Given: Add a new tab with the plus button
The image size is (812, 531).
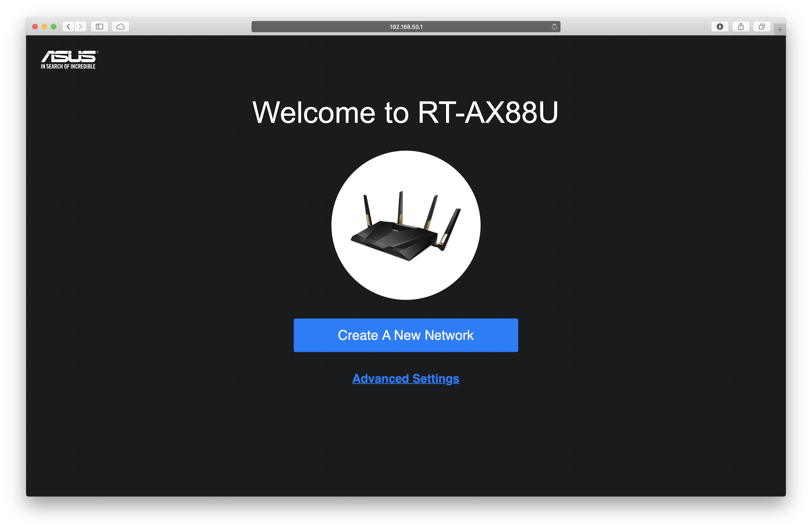Looking at the screenshot, I should tap(780, 30).
